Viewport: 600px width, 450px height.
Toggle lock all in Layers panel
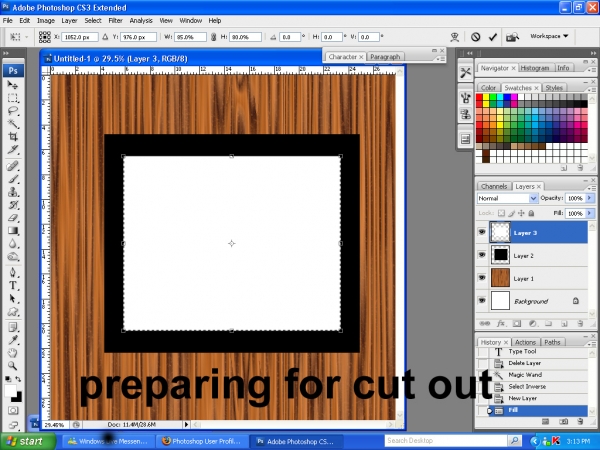[531, 213]
